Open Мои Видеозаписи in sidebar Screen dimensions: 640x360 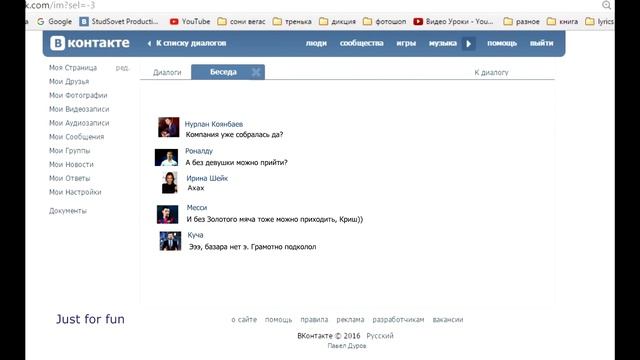point(79,109)
